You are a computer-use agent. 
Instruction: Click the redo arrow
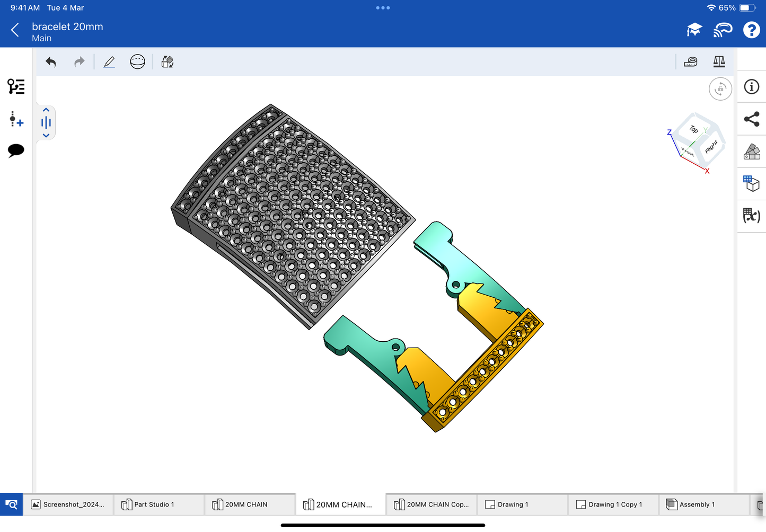pyautogui.click(x=79, y=62)
